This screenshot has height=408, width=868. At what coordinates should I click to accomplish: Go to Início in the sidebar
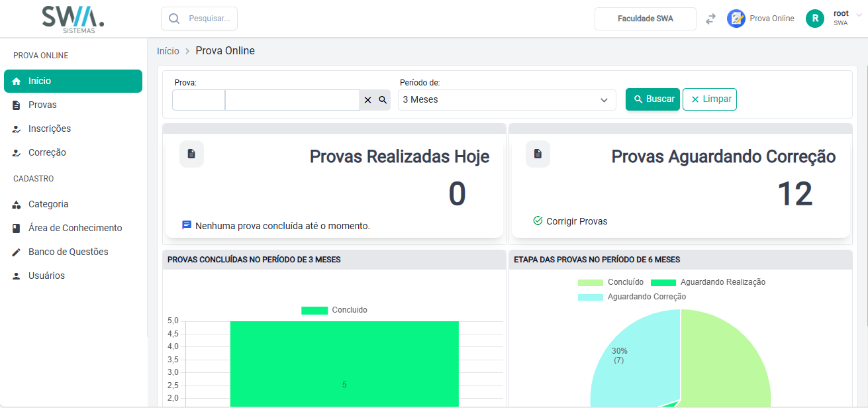point(73,81)
